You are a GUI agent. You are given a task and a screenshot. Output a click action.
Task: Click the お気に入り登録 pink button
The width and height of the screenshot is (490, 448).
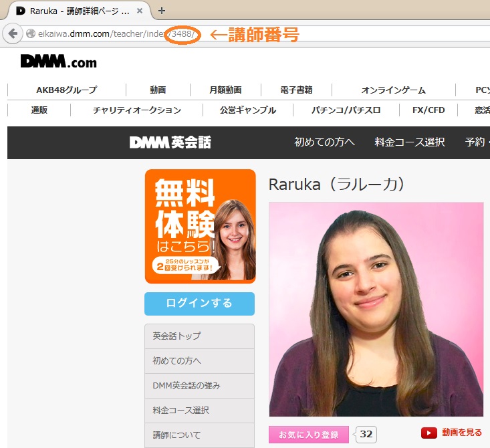click(x=309, y=435)
